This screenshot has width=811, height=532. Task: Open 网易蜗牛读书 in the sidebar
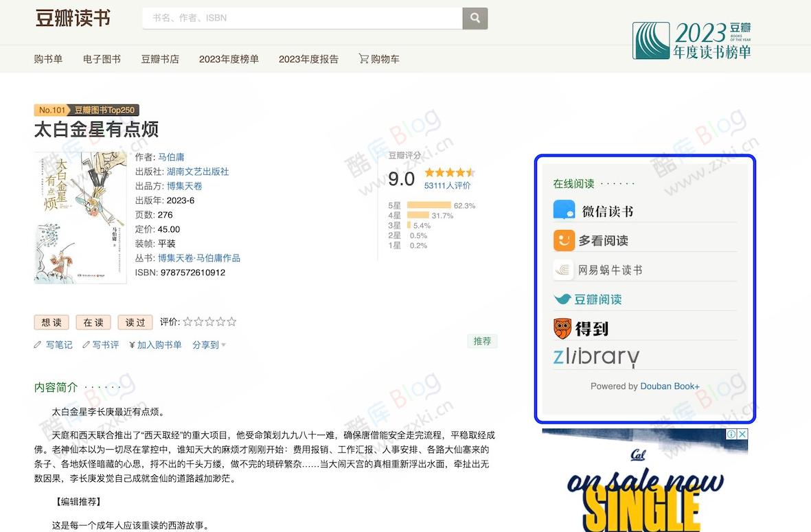tap(564, 269)
